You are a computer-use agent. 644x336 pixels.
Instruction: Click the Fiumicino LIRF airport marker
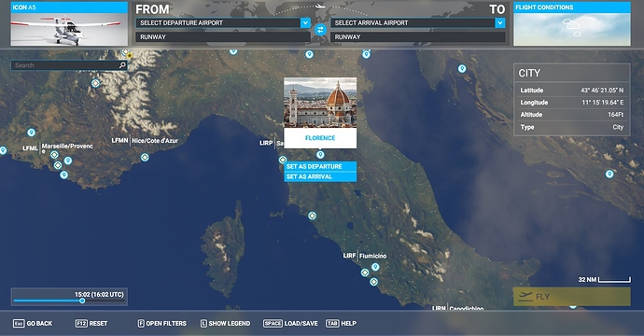365,273
